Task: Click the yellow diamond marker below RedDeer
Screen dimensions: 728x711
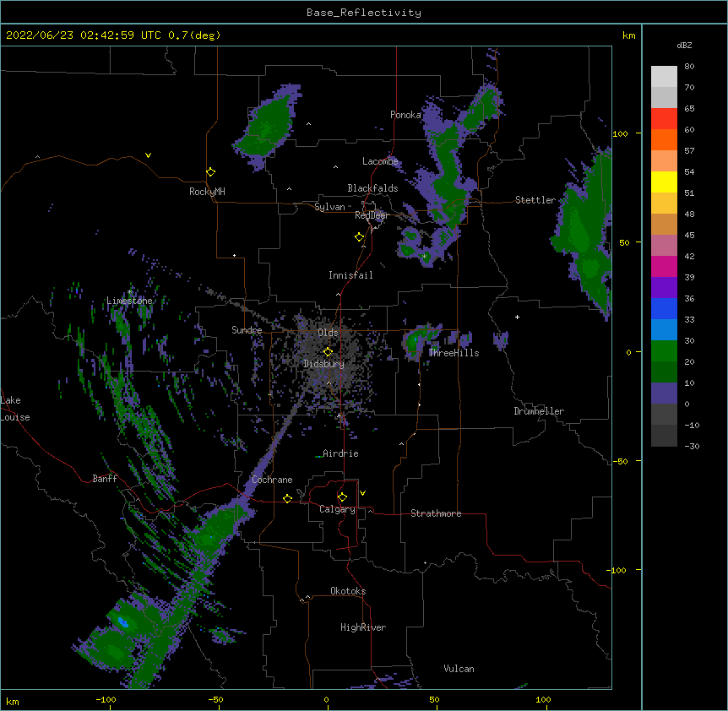Action: coord(359,237)
